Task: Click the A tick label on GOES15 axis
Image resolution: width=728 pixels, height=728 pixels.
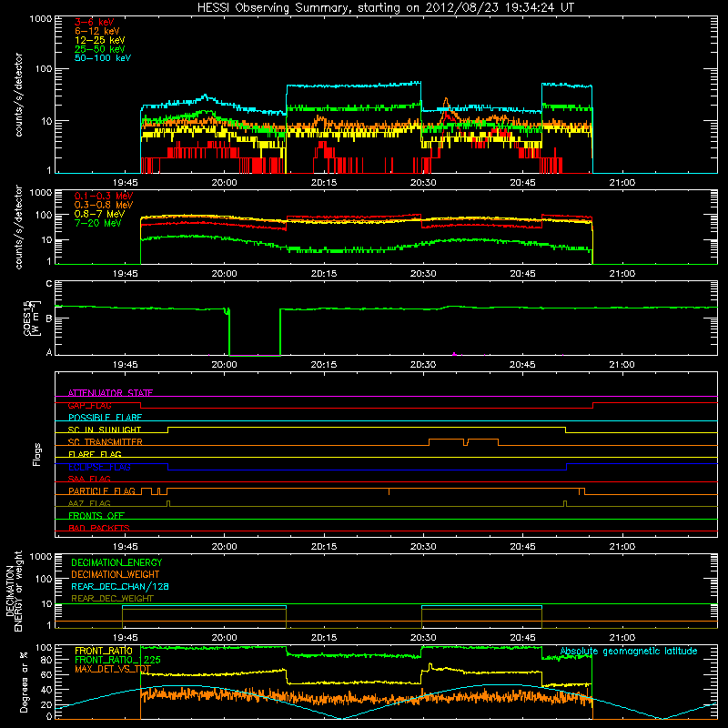Action: tap(49, 352)
